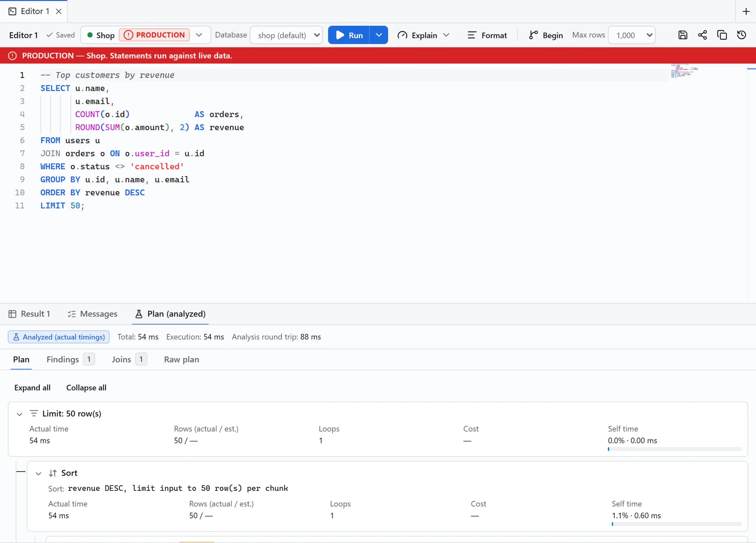
Task: Click Collapse all
Action: pos(86,388)
